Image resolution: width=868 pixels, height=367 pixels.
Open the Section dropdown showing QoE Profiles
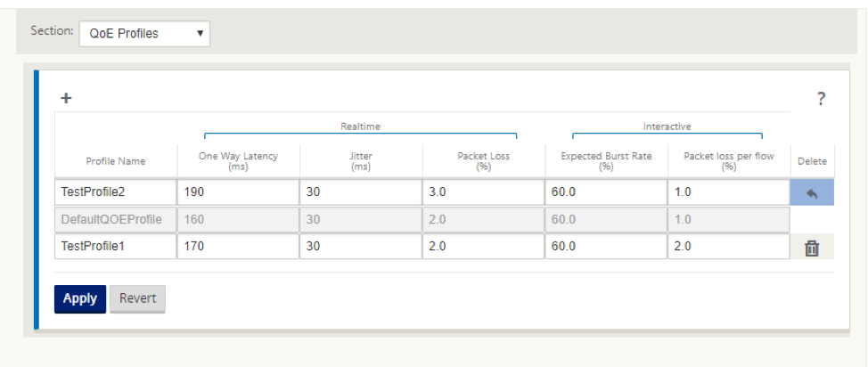pyautogui.click(x=144, y=34)
